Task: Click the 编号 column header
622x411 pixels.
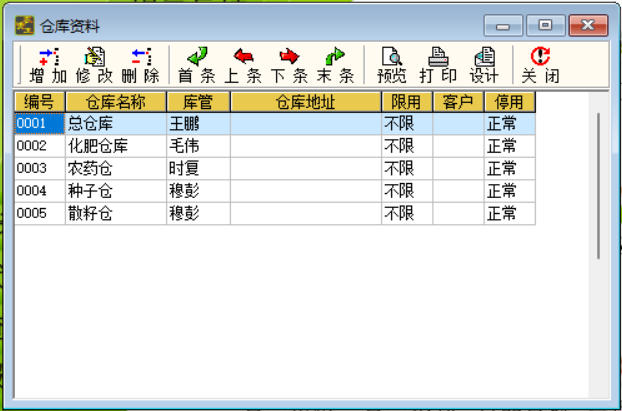Action: tap(40, 102)
